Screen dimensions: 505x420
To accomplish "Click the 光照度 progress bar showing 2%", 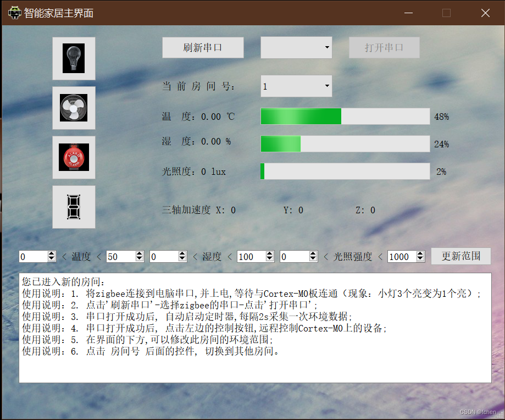I will (345, 171).
